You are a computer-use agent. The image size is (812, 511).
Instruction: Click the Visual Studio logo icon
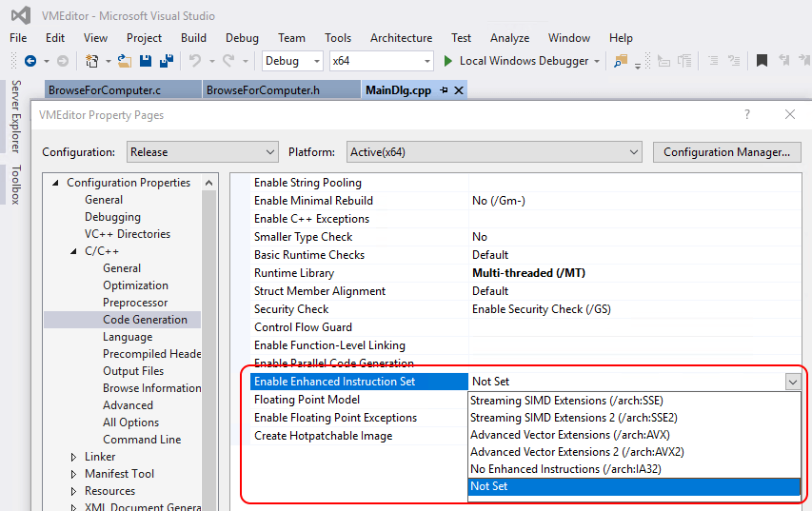[x=21, y=15]
